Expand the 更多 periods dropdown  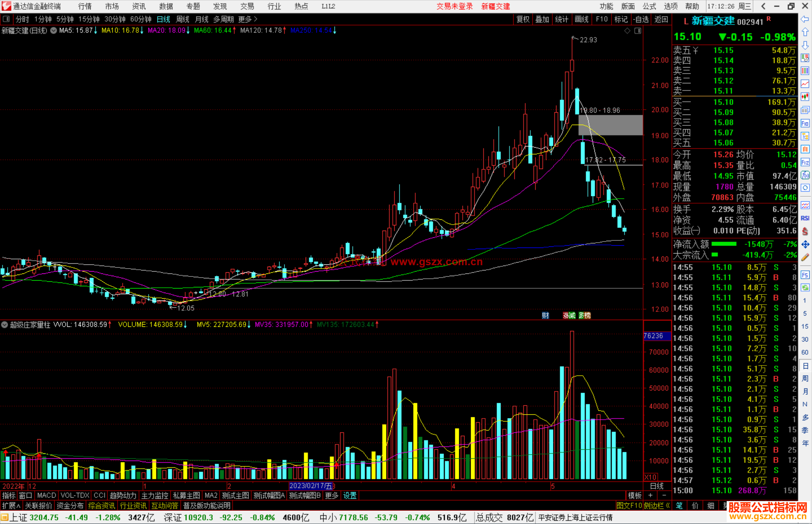247,19
